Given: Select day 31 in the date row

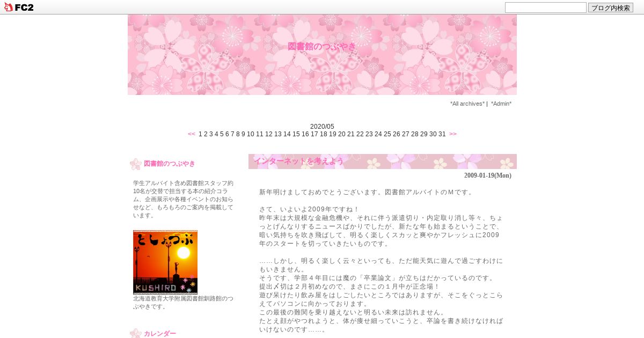Looking at the screenshot, I should pos(442,134).
